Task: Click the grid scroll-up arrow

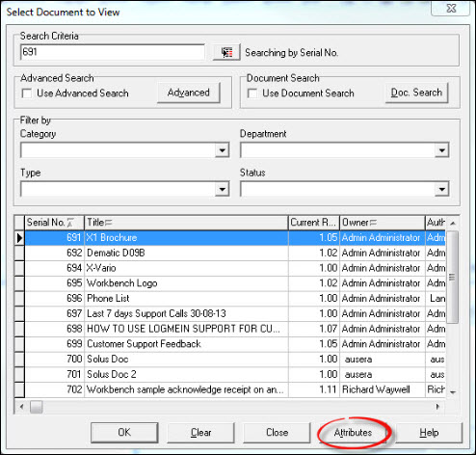Action: pos(453,223)
